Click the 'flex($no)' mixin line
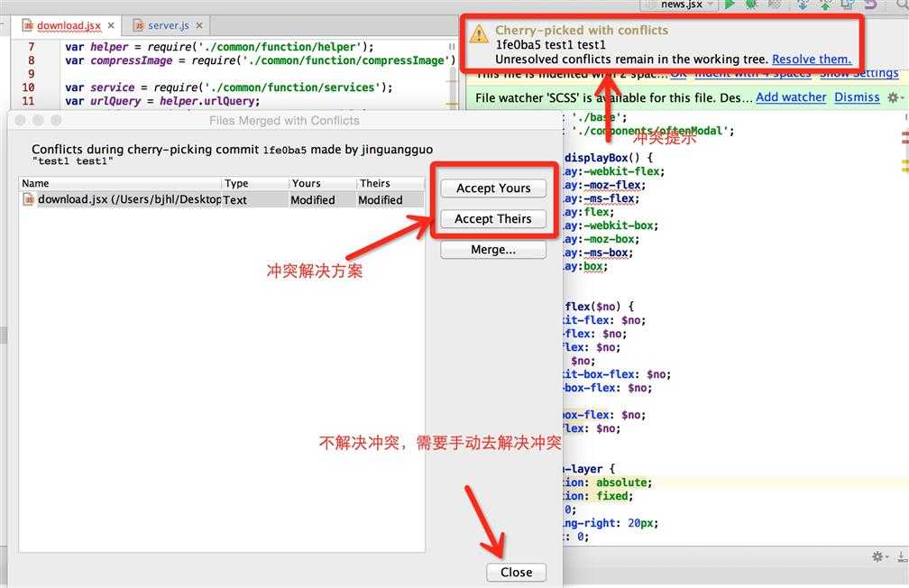909x588 pixels. click(x=600, y=307)
